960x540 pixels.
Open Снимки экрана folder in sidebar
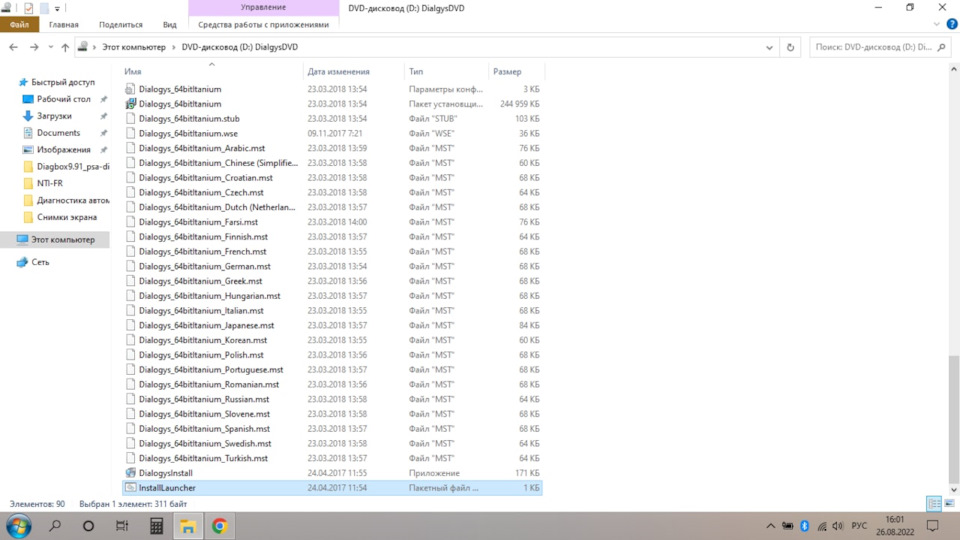coord(66,217)
